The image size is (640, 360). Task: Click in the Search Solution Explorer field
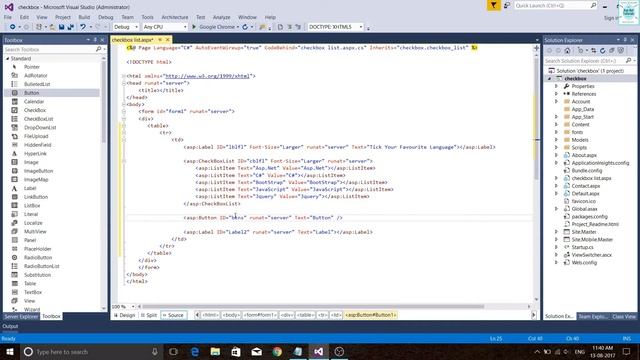(584, 61)
